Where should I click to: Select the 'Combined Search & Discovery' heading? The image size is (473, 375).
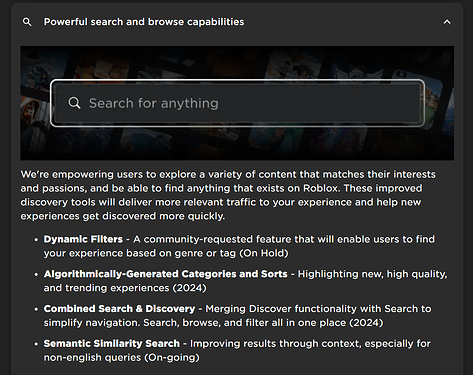point(119,309)
